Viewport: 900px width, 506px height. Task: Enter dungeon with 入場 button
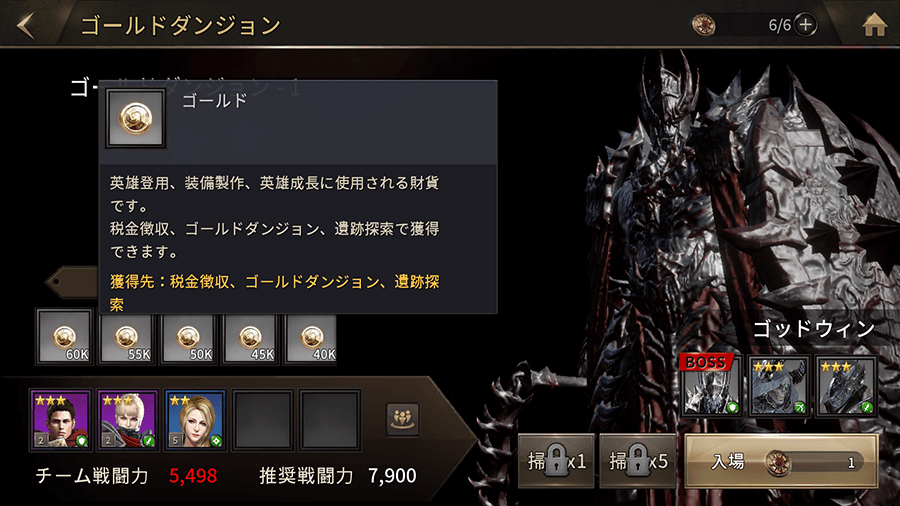pyautogui.click(x=781, y=461)
